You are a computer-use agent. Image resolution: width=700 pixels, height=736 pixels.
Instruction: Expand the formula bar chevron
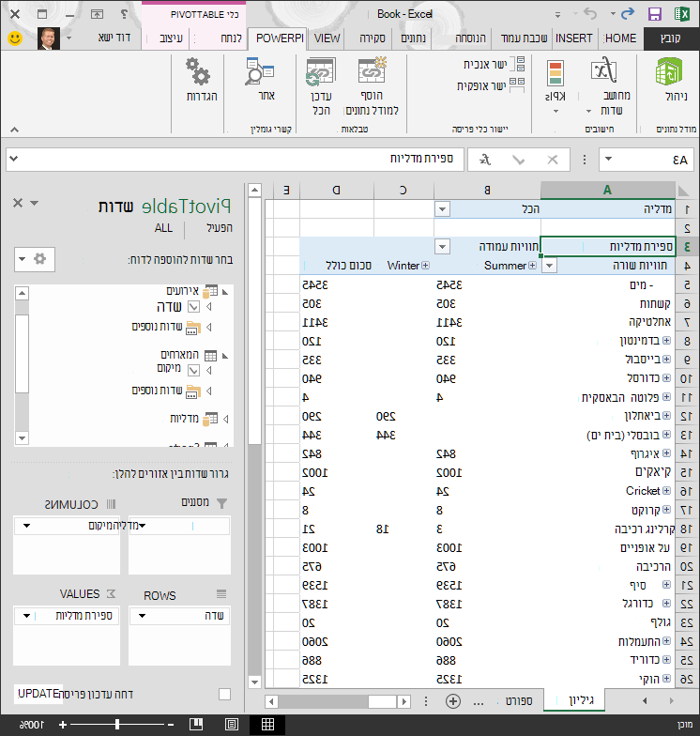pyautogui.click(x=13, y=159)
